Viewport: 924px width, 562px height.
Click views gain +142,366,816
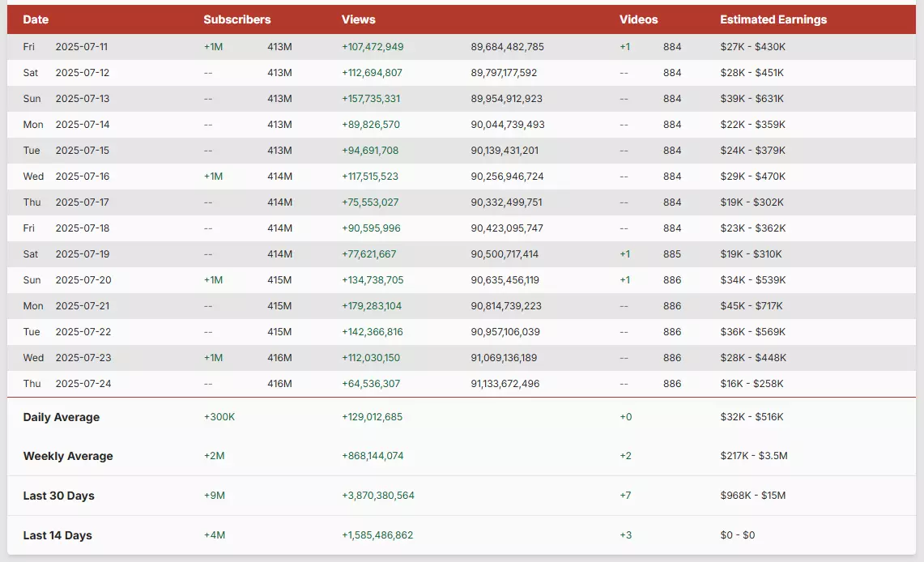[x=373, y=332]
